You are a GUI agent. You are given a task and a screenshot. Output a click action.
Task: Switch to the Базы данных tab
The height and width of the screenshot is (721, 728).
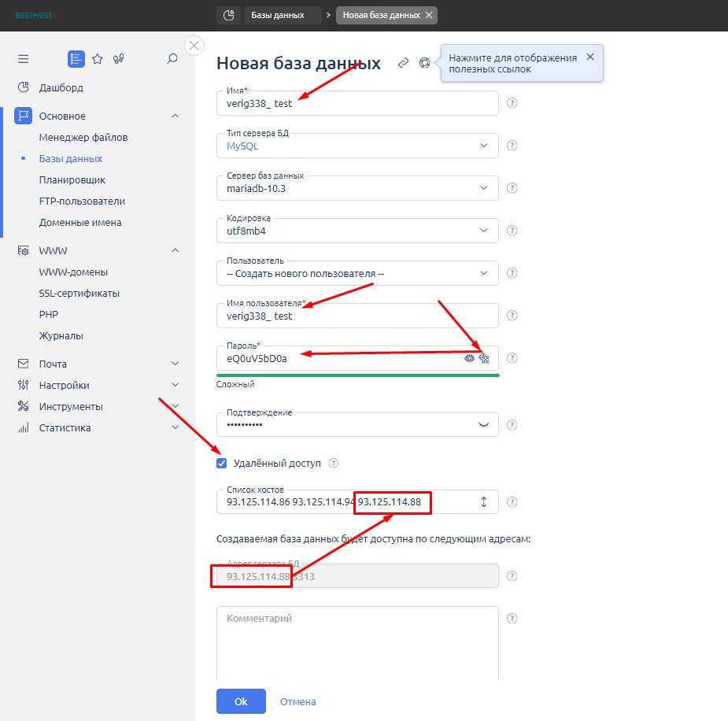tap(278, 15)
